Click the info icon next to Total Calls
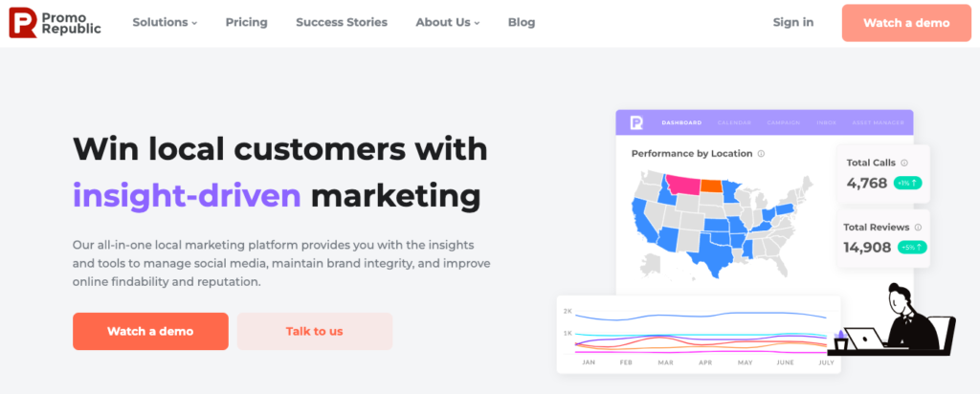The image size is (980, 394). click(x=904, y=163)
